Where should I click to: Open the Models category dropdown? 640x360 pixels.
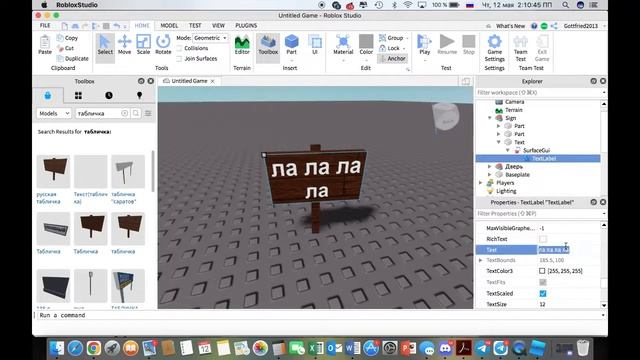click(54, 113)
